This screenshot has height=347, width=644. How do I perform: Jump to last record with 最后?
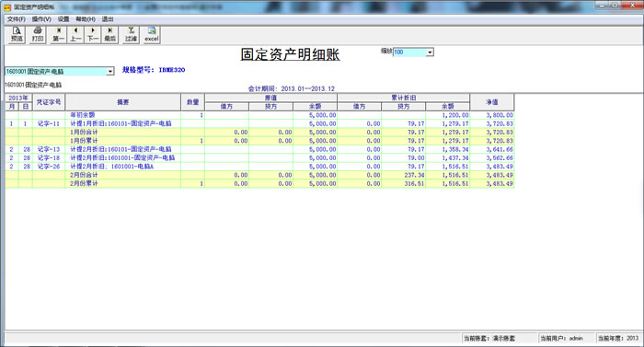110,35
